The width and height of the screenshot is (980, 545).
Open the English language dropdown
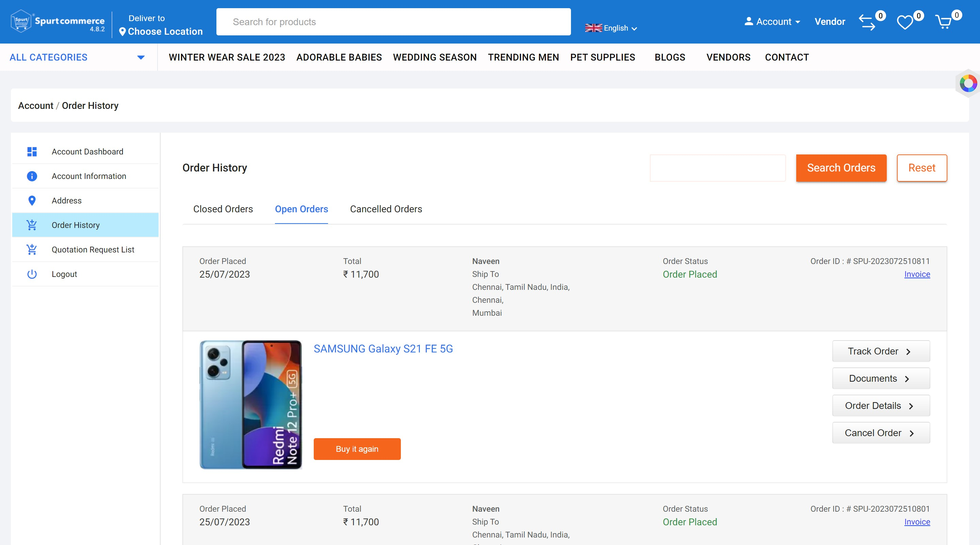point(611,28)
